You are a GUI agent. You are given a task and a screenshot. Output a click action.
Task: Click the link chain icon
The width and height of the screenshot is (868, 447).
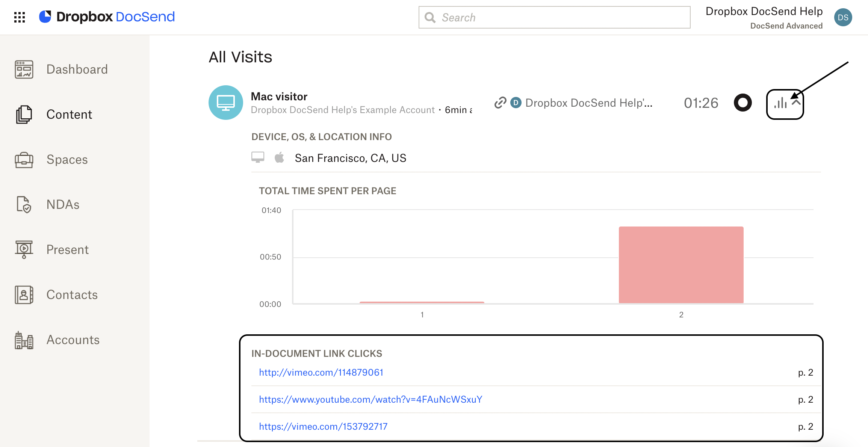(500, 103)
